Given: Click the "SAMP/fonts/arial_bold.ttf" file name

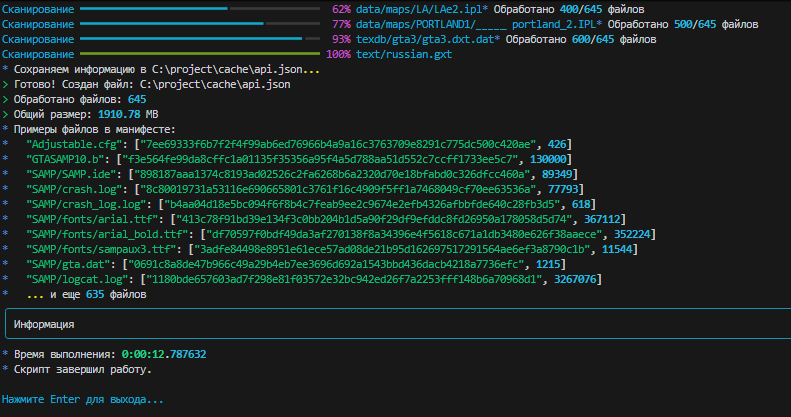Looking at the screenshot, I should 107,234.
